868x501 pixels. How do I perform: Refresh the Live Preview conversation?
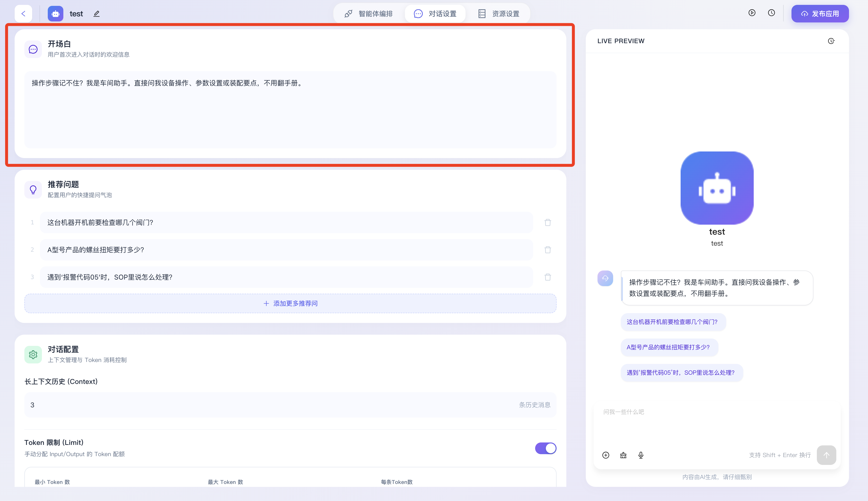pyautogui.click(x=831, y=41)
